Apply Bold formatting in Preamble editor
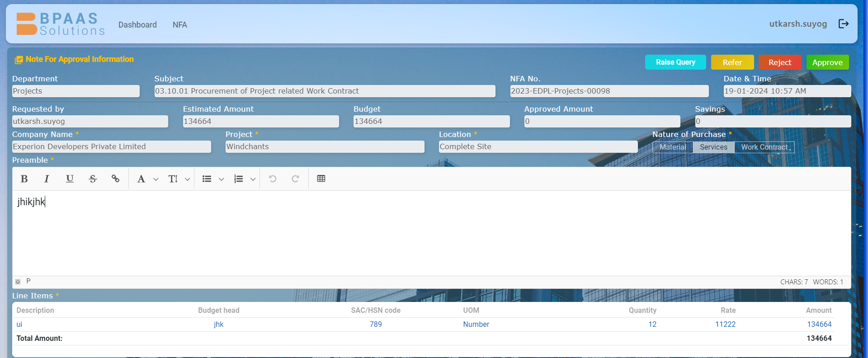The width and height of the screenshot is (868, 358). (x=24, y=179)
